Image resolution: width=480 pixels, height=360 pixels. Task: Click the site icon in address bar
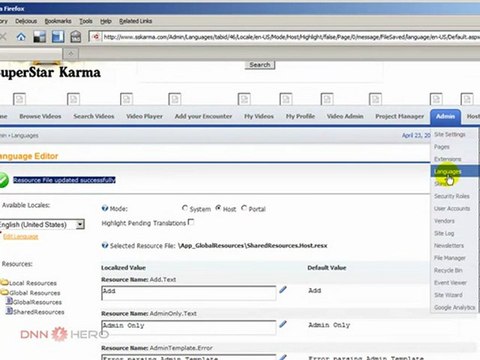(x=96, y=37)
